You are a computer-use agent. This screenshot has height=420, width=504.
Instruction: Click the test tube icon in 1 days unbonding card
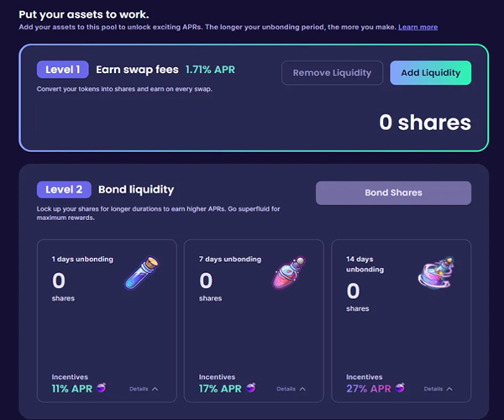[142, 272]
